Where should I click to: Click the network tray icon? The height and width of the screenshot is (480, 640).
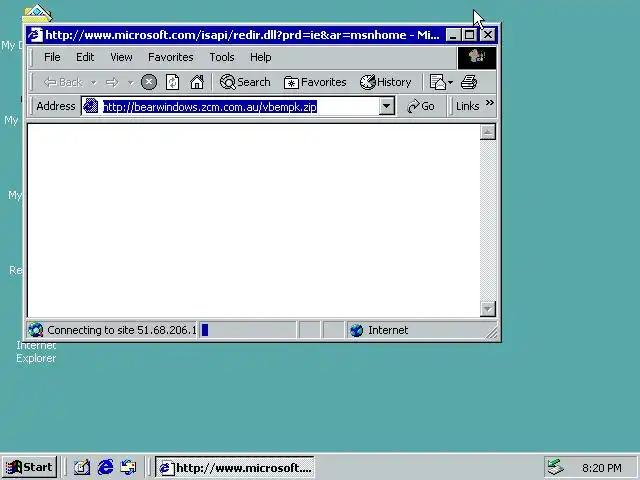(556, 467)
